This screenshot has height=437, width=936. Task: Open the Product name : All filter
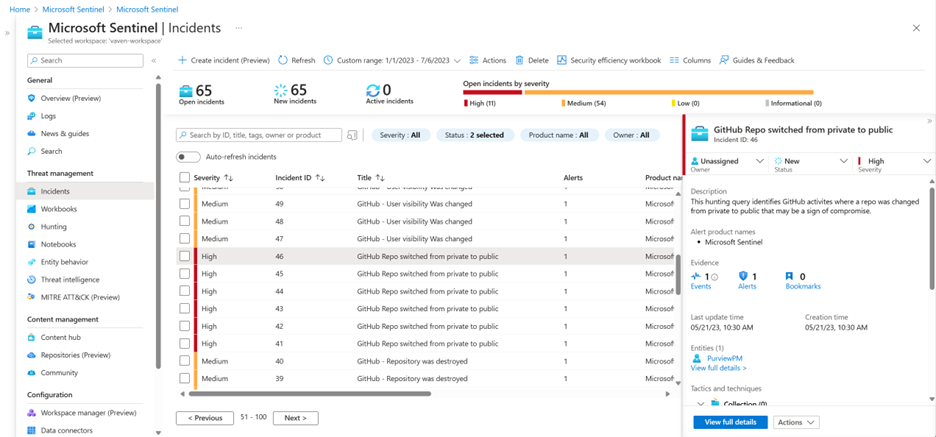[x=559, y=135]
